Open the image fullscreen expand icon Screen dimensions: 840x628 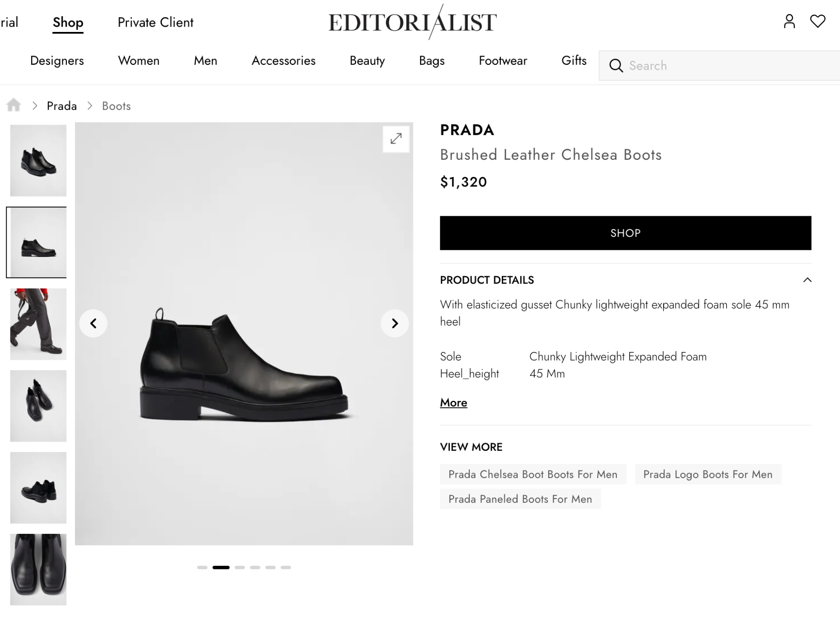point(395,139)
